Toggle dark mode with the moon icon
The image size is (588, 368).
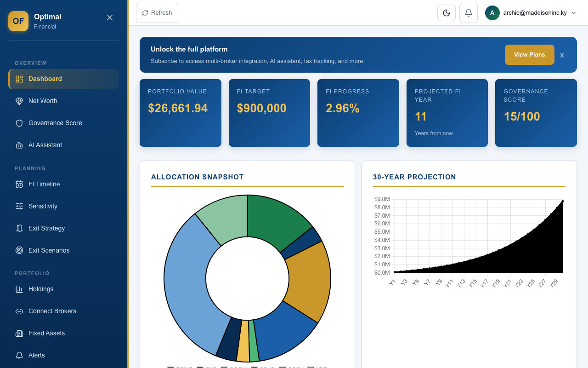(x=446, y=12)
